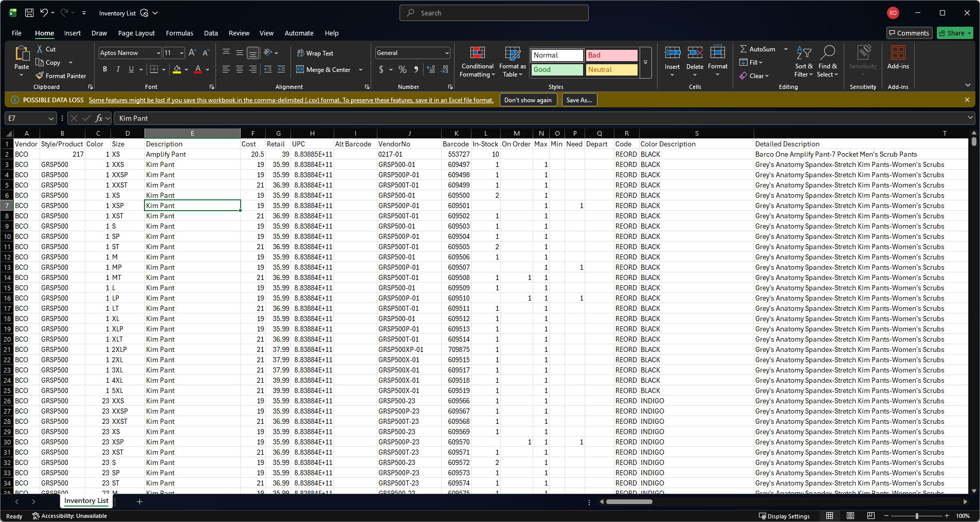
Task: Click the Share button
Action: click(955, 33)
